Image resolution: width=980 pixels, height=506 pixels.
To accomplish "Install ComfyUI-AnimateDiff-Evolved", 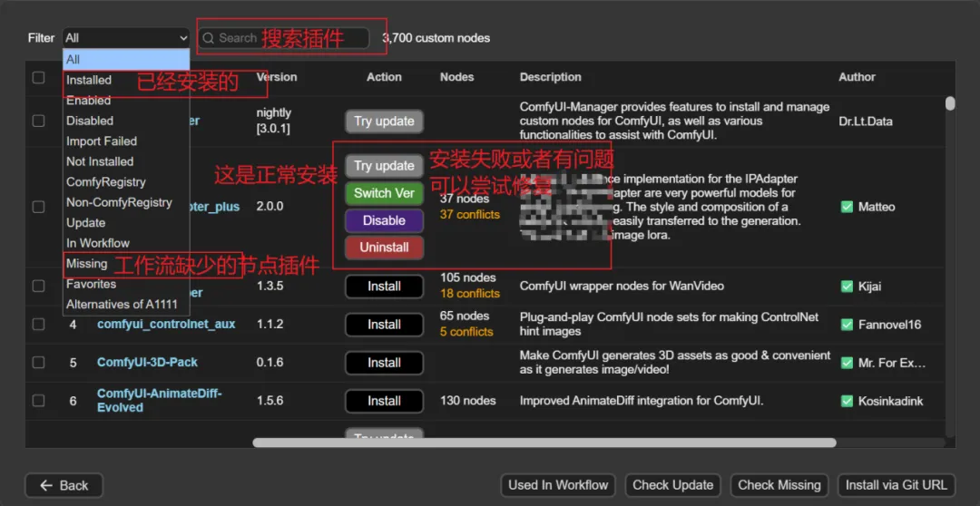I will click(385, 401).
